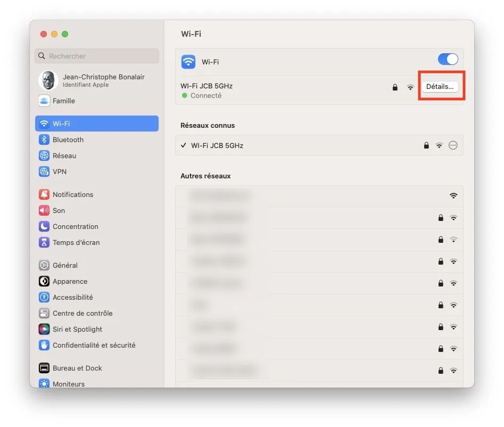Open Notifications settings
This screenshot has width=504, height=427.
click(97, 194)
